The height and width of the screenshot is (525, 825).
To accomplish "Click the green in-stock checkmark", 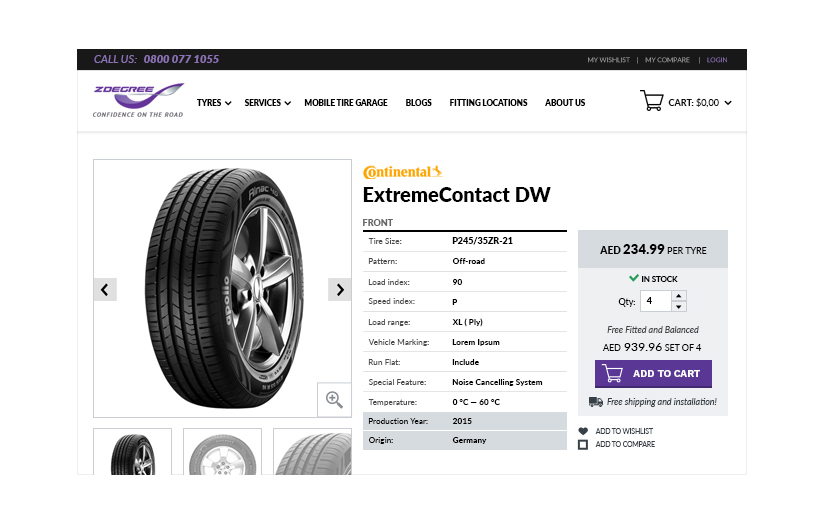I will point(633,278).
